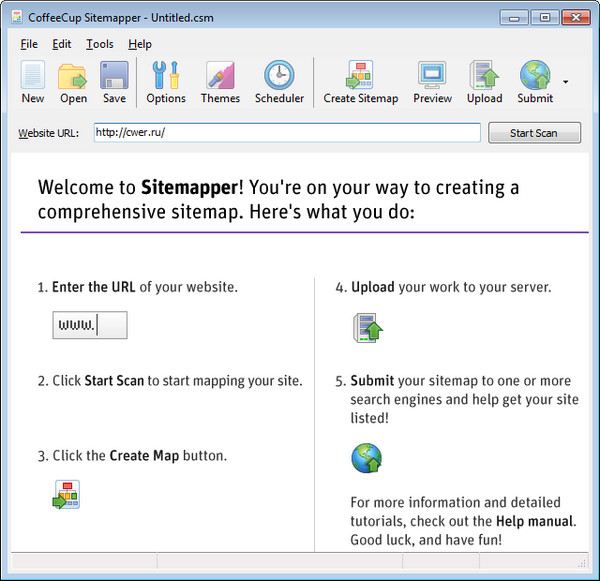This screenshot has height=581, width=600.
Task: Minimize the Sitemapper window
Action: pos(514,18)
